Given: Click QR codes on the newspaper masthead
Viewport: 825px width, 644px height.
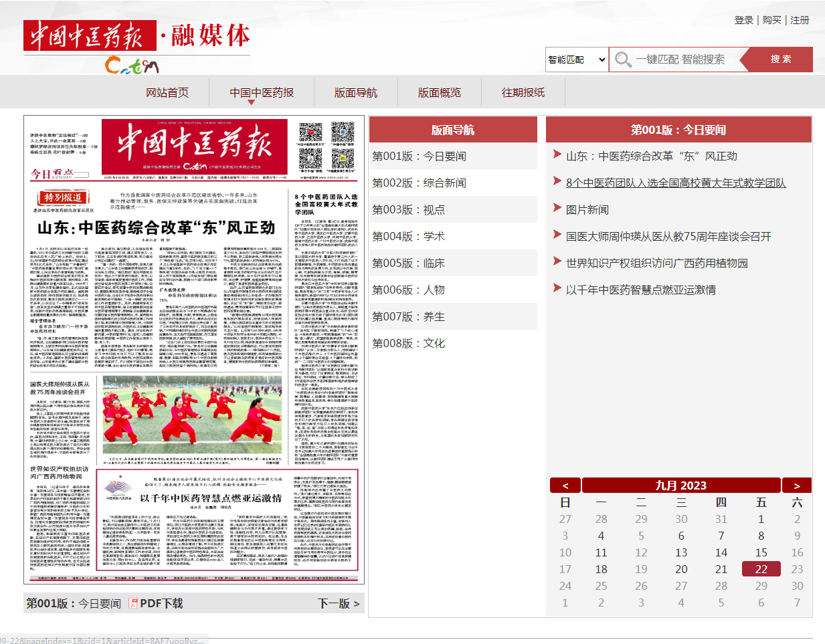Looking at the screenshot, I should [x=327, y=147].
